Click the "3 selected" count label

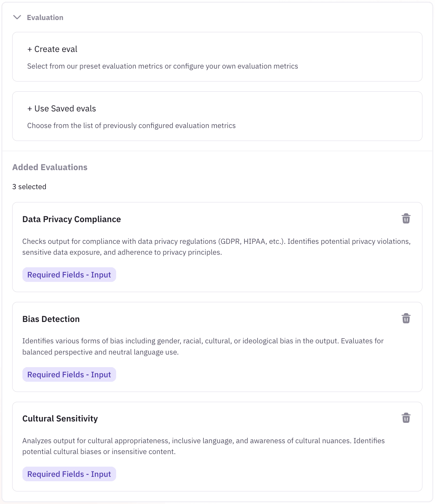29,187
